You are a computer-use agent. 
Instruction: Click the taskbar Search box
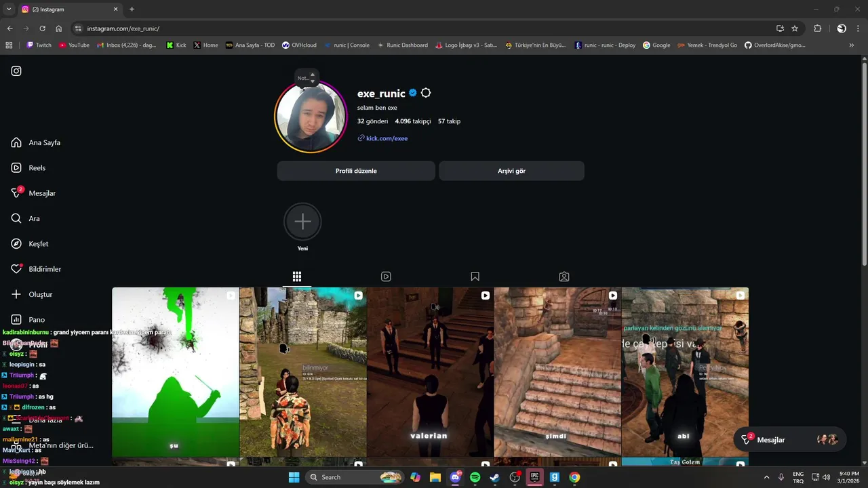(x=354, y=477)
